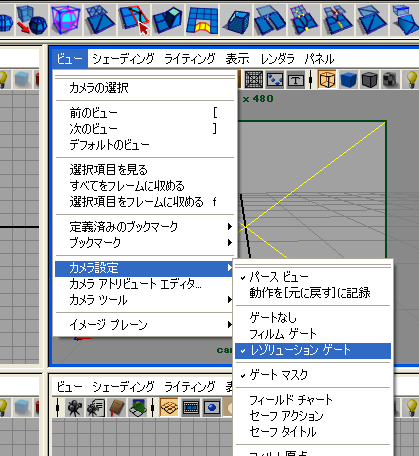The height and width of the screenshot is (456, 419).
Task: Toggle the checked ゲート マスク option
Action: pos(313,375)
